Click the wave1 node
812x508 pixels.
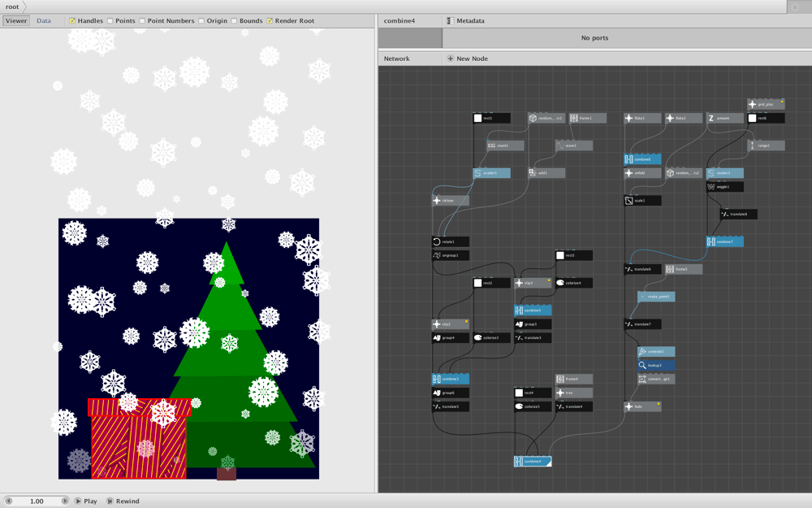coord(574,145)
